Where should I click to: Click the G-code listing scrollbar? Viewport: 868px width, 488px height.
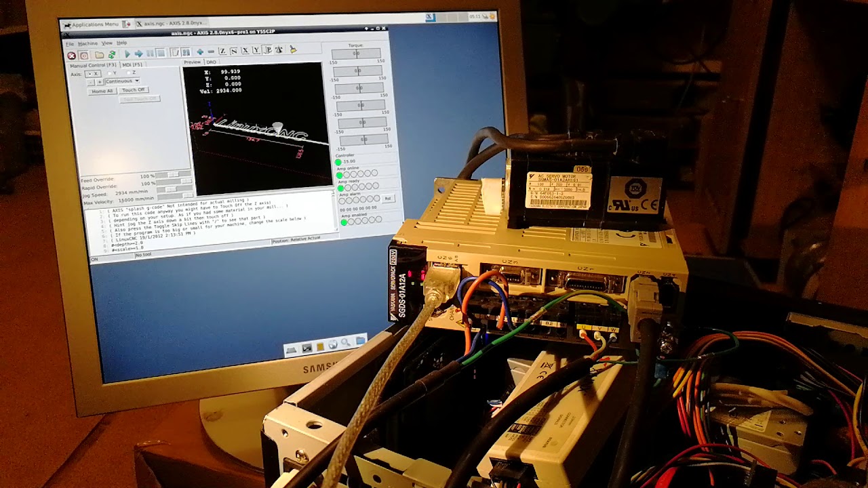coord(336,212)
